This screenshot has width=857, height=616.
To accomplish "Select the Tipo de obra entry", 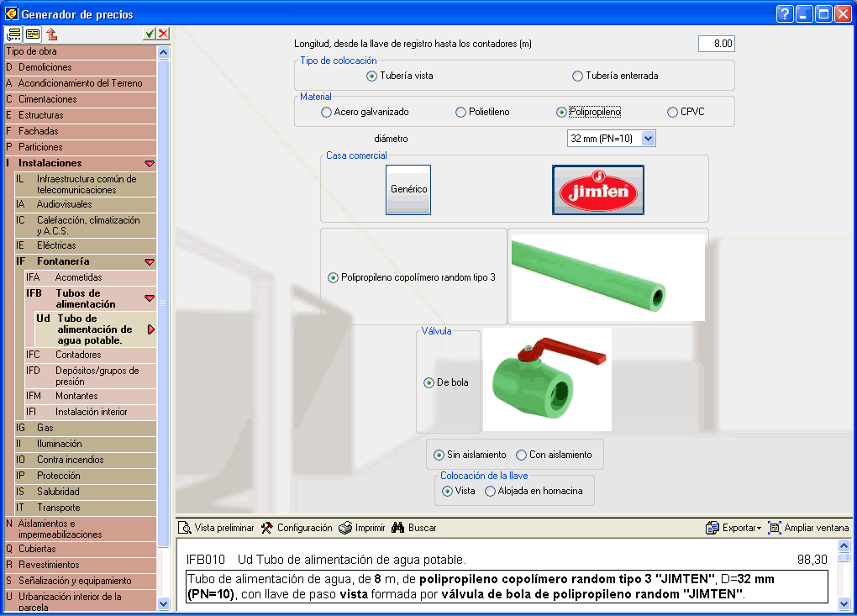I will 81,51.
